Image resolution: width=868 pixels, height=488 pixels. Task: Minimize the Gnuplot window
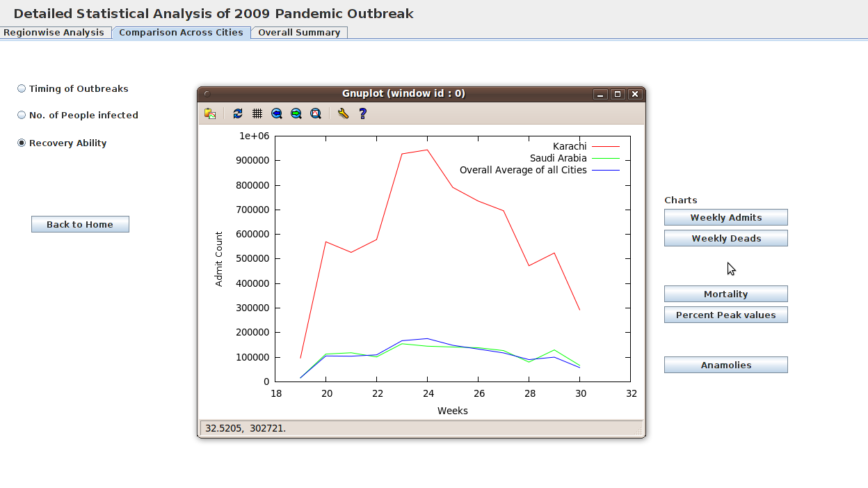coord(600,94)
